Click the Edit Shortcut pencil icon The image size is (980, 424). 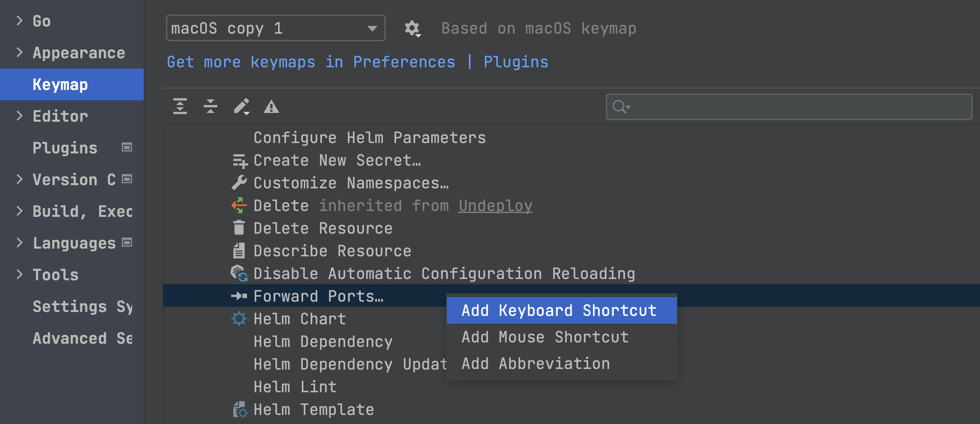click(x=241, y=106)
